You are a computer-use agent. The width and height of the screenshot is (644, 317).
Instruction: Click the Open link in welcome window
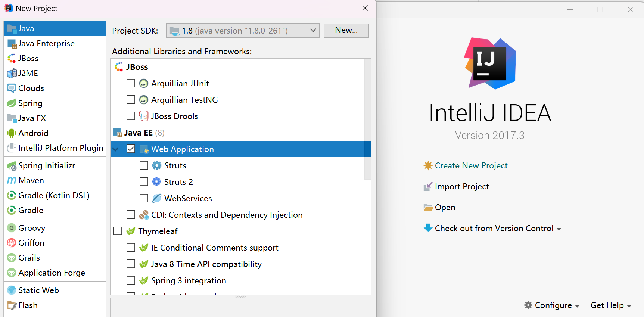pos(445,207)
